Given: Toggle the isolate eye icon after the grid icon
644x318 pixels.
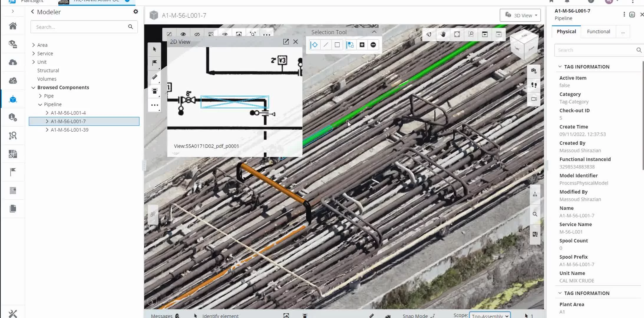Looking at the screenshot, I should click(x=225, y=34).
